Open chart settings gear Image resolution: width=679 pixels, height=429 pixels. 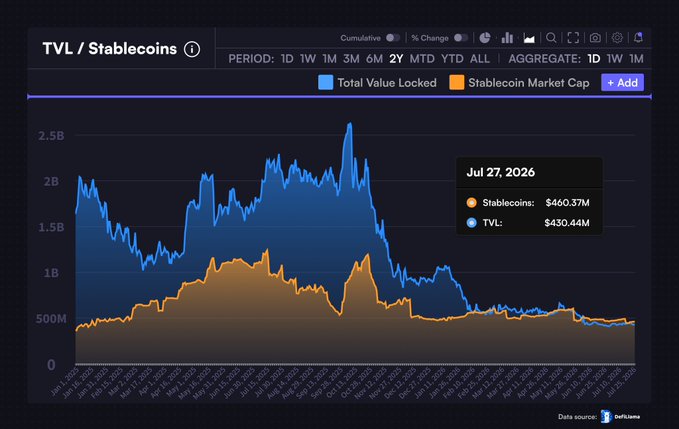(617, 38)
